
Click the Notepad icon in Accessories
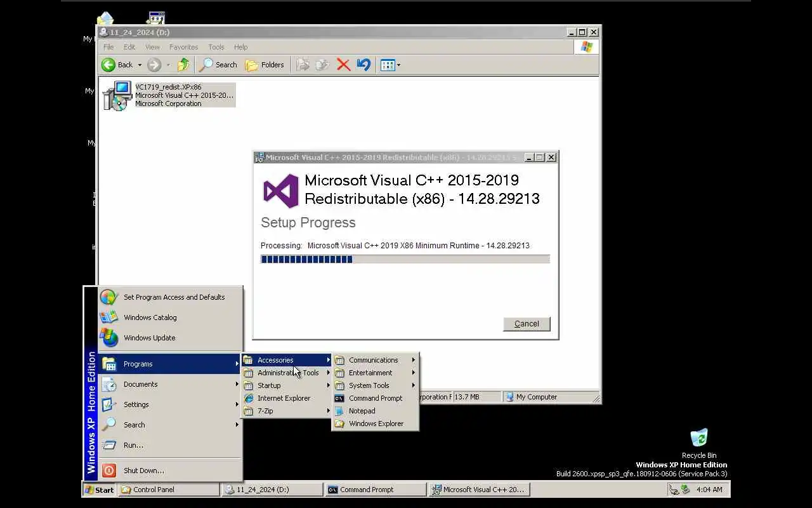click(x=339, y=411)
